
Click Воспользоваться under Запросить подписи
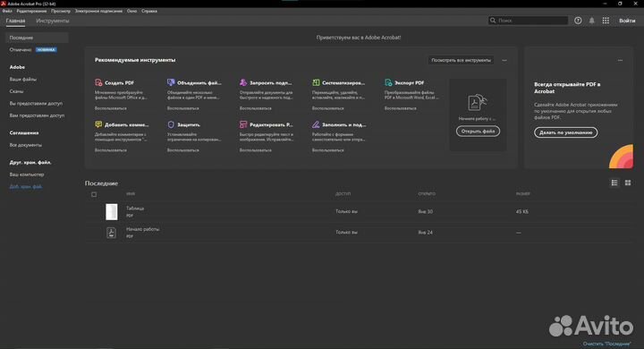click(256, 108)
